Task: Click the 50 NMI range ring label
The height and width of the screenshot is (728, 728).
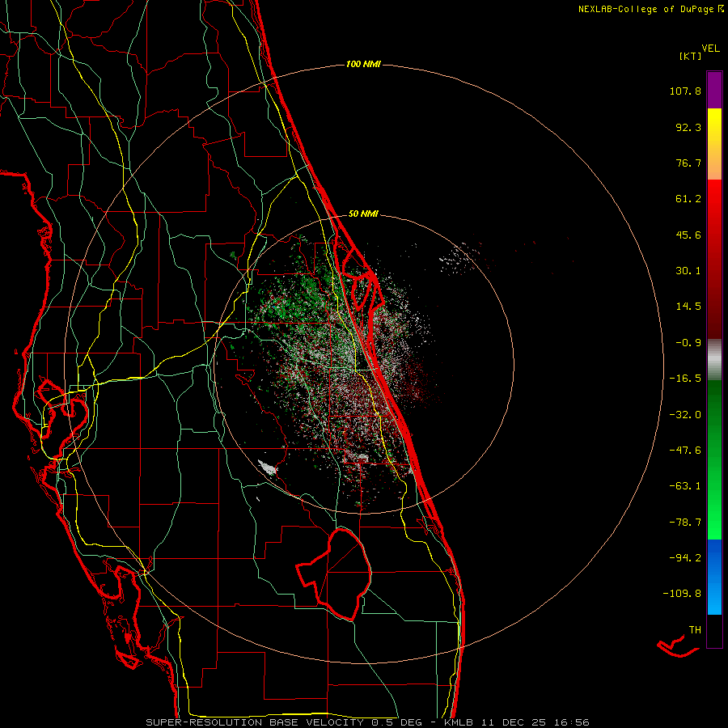Action: click(x=363, y=214)
